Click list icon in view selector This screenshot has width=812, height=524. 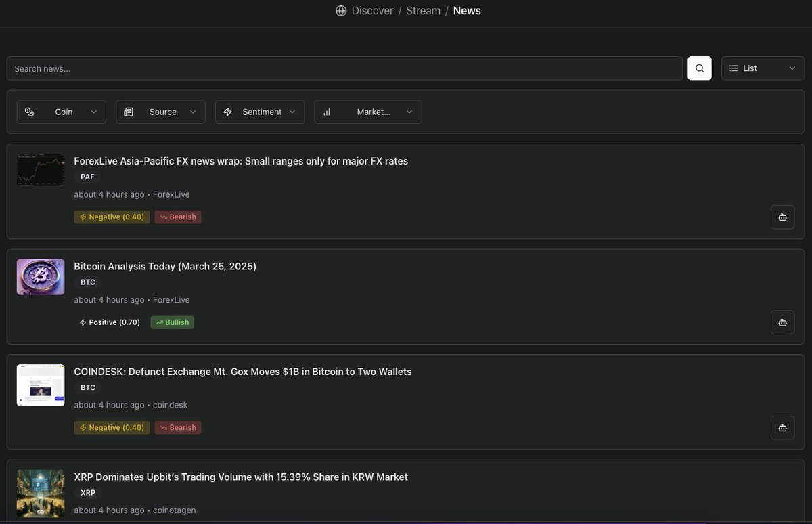point(734,68)
